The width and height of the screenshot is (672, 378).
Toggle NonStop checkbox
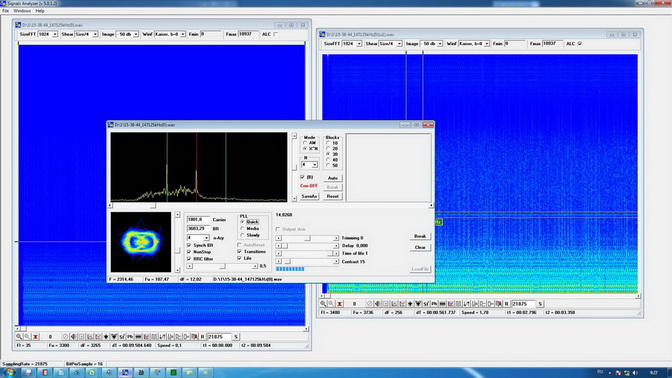tap(189, 252)
